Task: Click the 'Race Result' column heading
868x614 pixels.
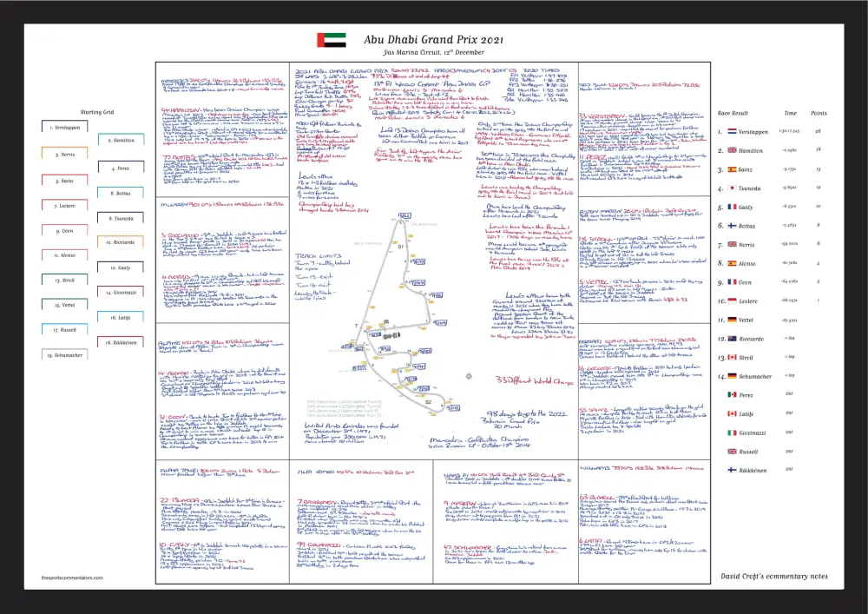Action: pos(733,113)
